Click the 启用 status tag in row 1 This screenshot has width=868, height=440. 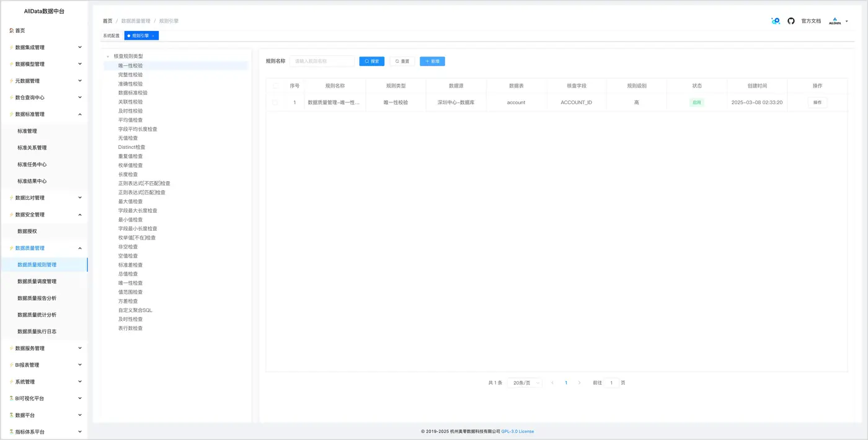point(697,102)
